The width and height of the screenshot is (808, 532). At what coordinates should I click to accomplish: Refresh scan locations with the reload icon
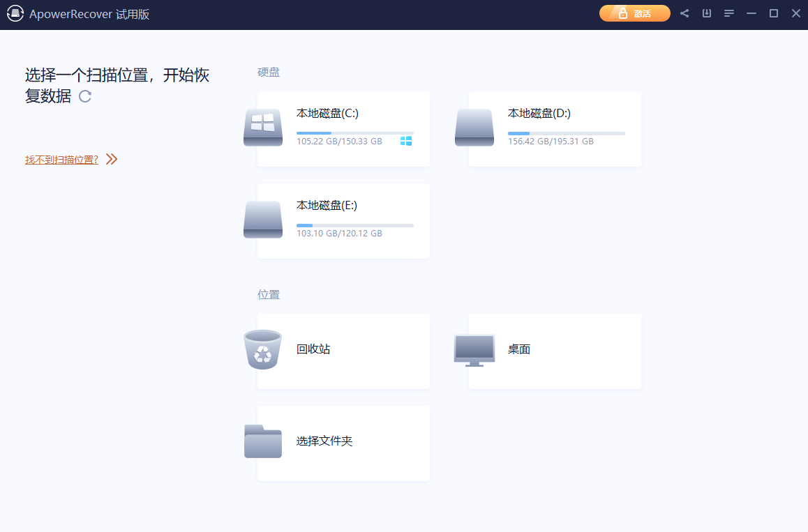[84, 97]
